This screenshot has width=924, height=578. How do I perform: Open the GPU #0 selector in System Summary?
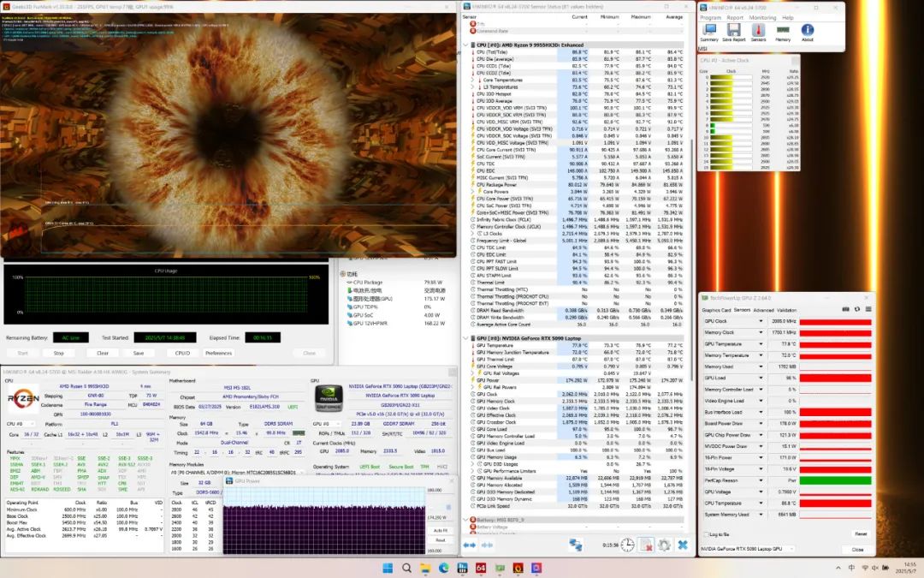[327, 424]
